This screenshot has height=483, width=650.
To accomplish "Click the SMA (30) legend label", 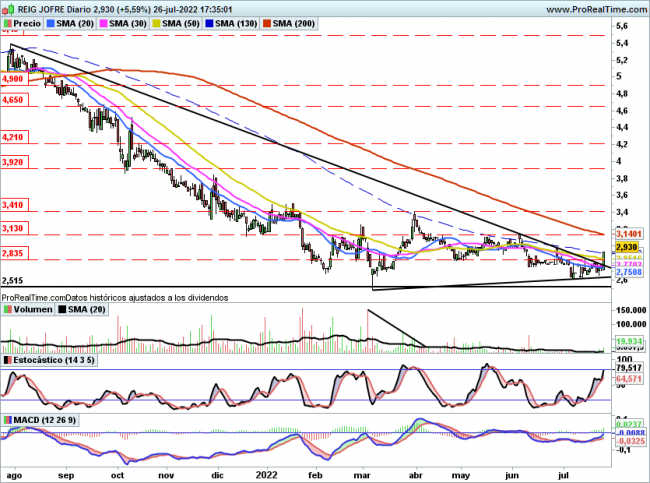I will 128,24.
